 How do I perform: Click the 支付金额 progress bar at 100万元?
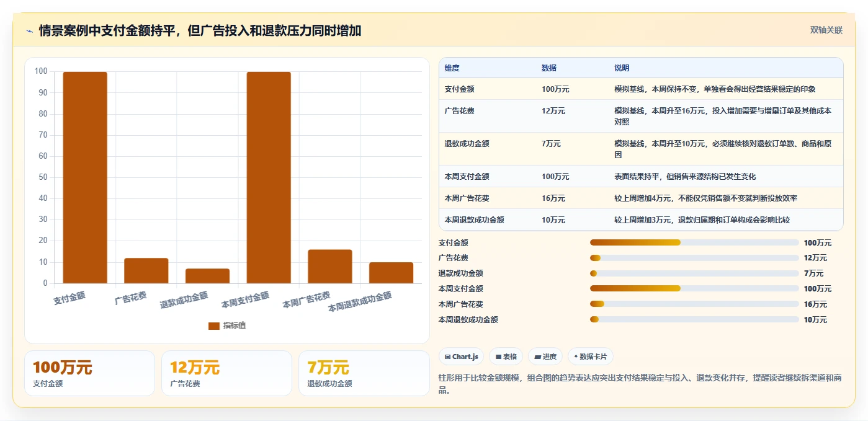pos(694,242)
